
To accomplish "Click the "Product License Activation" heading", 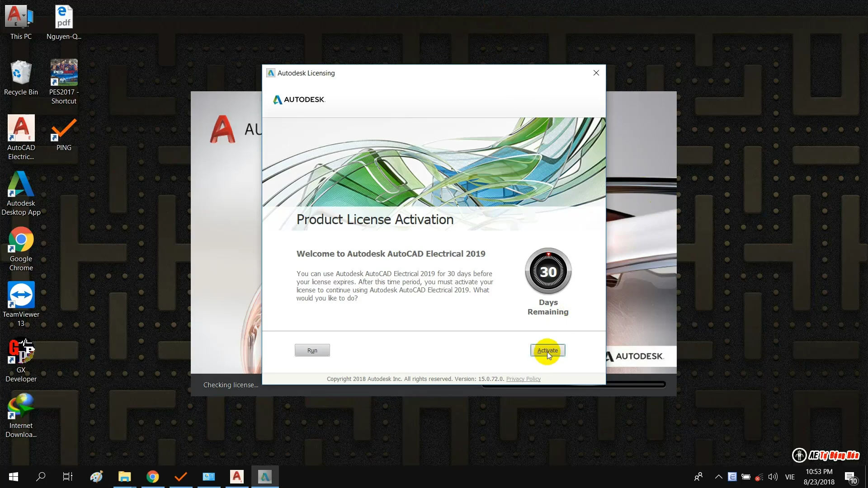I will (375, 220).
